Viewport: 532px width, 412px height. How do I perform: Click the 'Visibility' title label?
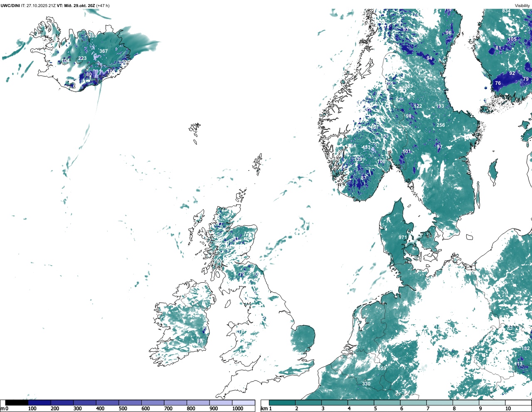(522, 5)
